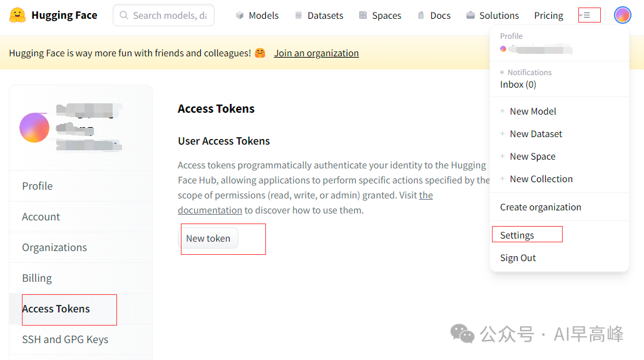The height and width of the screenshot is (360, 644).
Task: Choose New Collection menu entry
Action: 541,179
